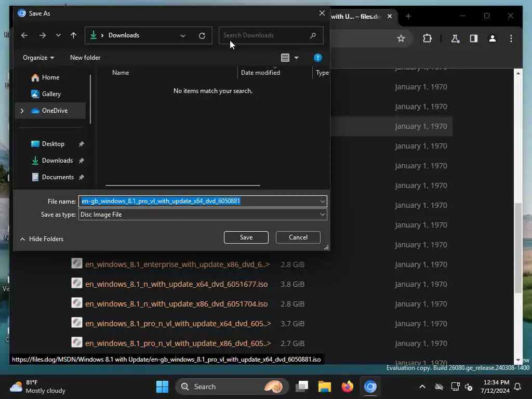Open browser Extensions puzzle icon
This screenshot has height=399, width=532.
coord(427,38)
